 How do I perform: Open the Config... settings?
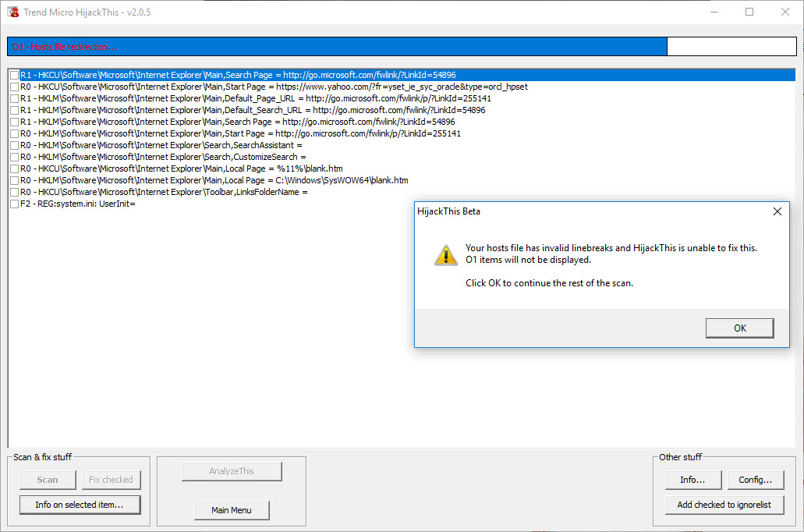click(755, 481)
